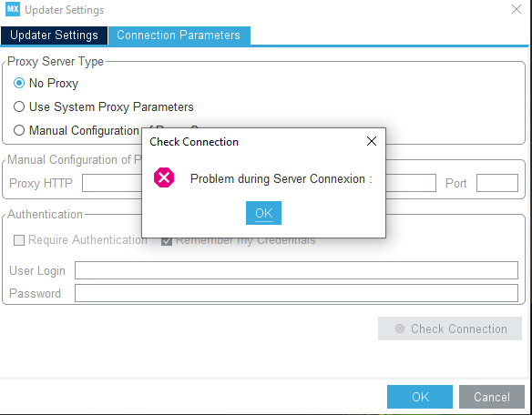The width and height of the screenshot is (532, 415).
Task: Click the Cancel button
Action: click(x=492, y=397)
